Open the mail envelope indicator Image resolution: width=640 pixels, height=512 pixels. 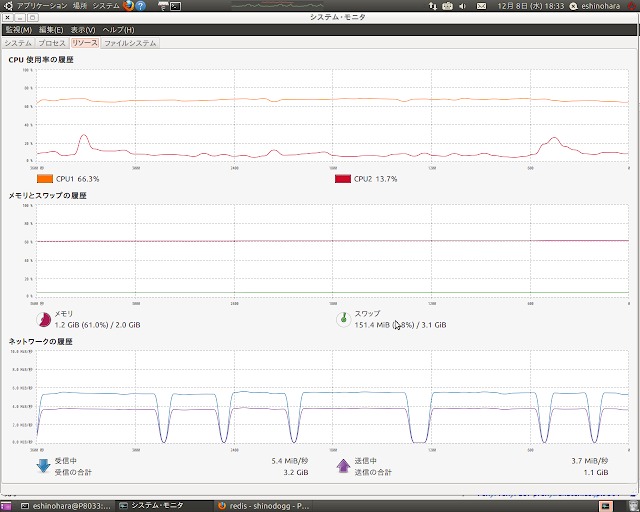click(482, 6)
